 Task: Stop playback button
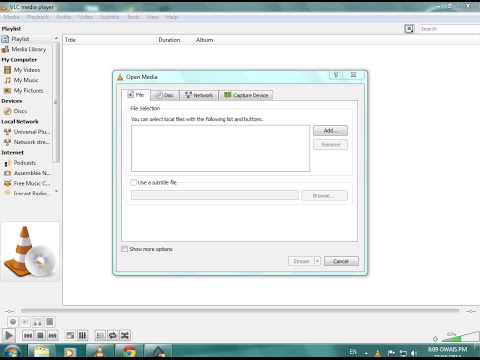coord(40,335)
